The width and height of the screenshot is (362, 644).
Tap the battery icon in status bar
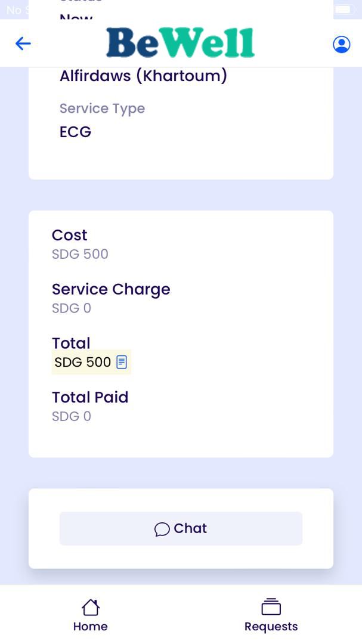click(344, 10)
